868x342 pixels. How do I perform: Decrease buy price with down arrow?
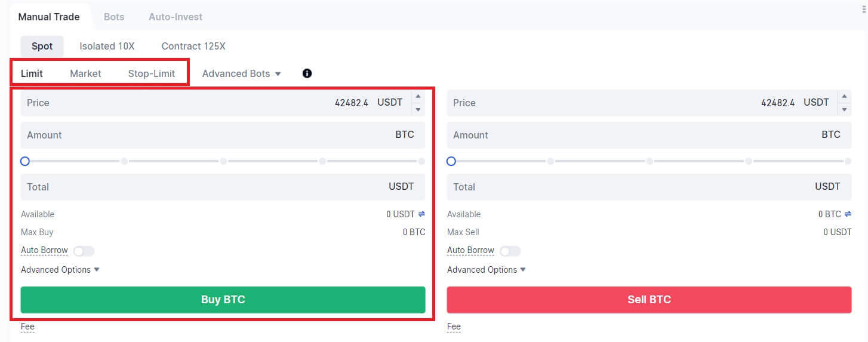(x=418, y=109)
